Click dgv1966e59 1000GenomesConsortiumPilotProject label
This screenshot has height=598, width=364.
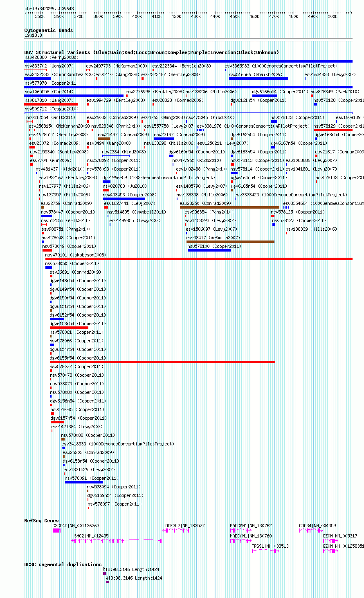click(x=159, y=178)
